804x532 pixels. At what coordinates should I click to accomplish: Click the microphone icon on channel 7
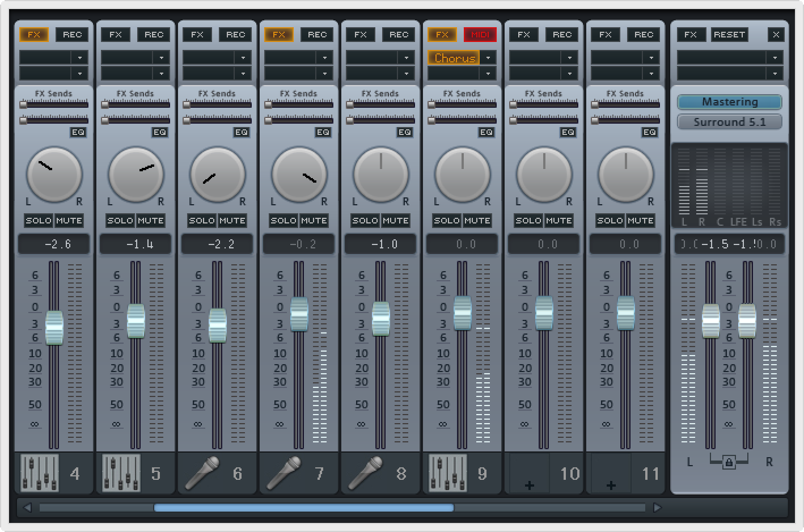click(x=284, y=472)
